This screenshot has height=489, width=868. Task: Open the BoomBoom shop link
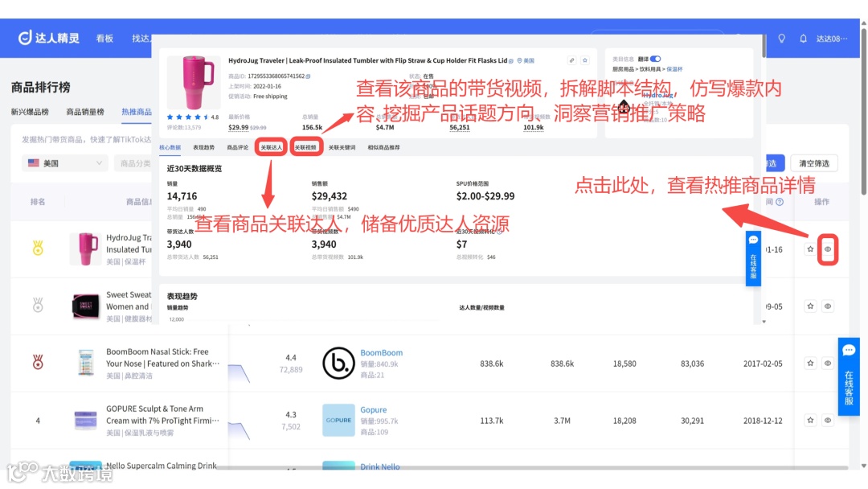(x=382, y=353)
